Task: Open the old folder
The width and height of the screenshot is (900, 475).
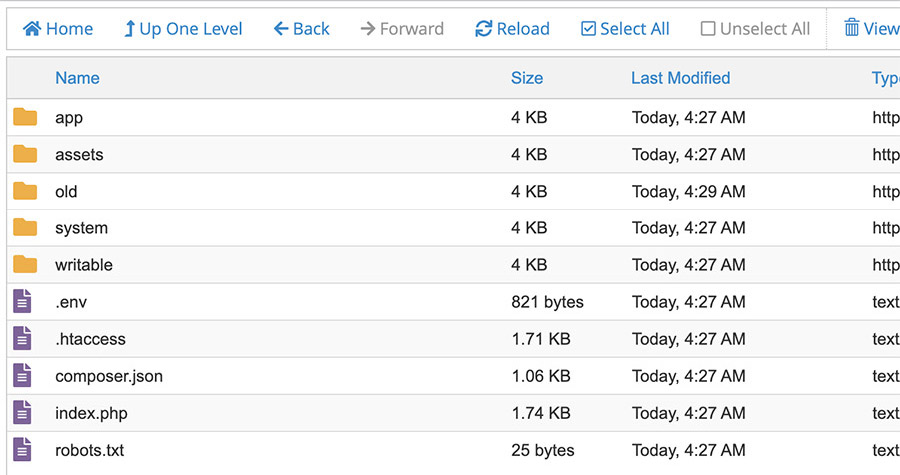Action: click(66, 192)
